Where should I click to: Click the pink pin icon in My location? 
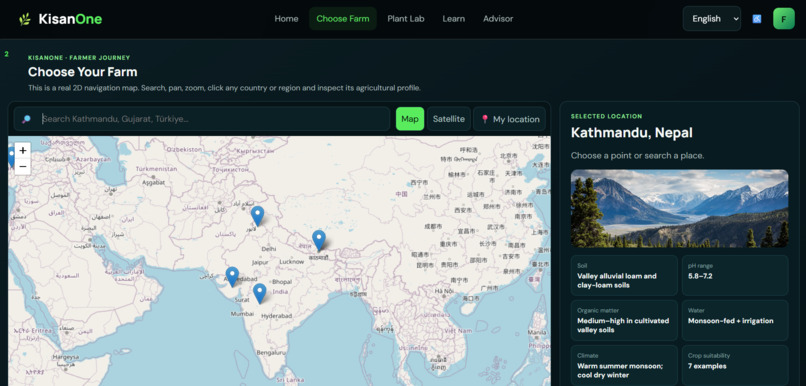(485, 119)
